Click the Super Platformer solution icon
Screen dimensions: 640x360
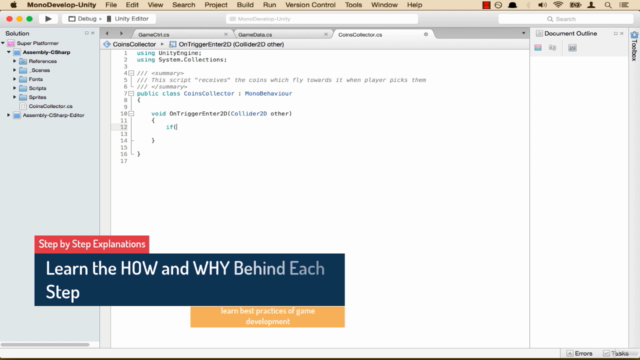(11, 43)
